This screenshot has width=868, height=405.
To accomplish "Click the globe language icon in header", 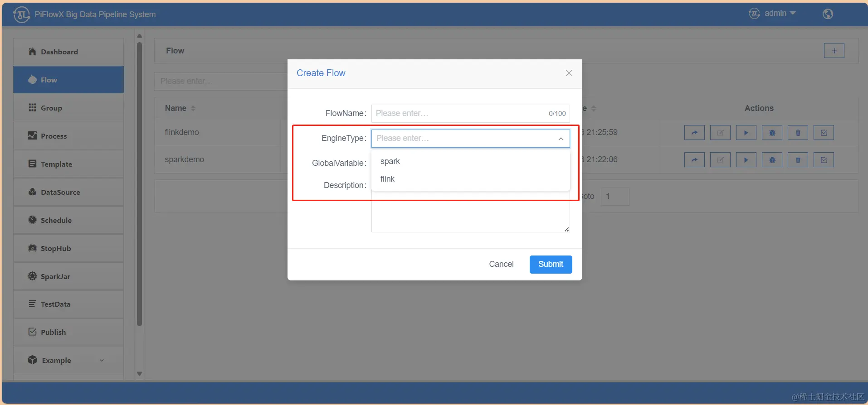I will 828,14.
